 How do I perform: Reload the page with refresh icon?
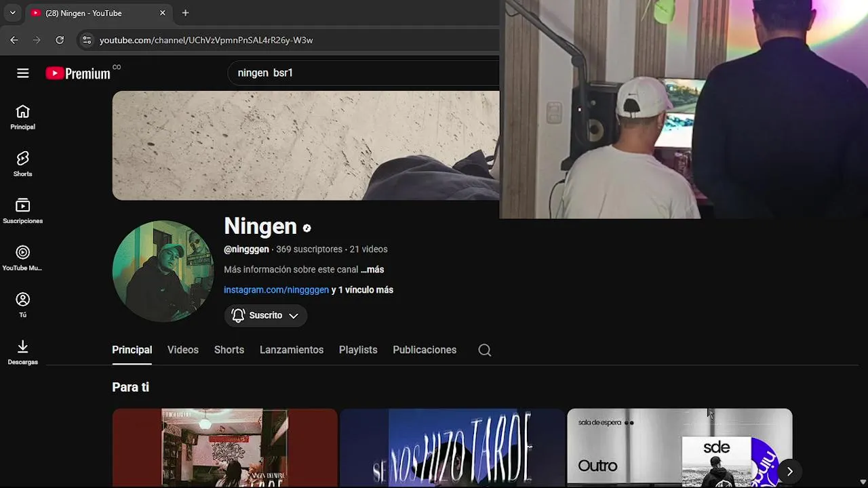click(60, 40)
